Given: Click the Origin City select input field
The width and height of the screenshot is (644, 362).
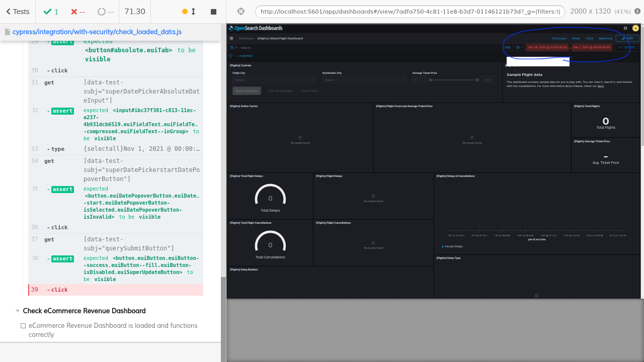Looking at the screenshot, I should [274, 80].
